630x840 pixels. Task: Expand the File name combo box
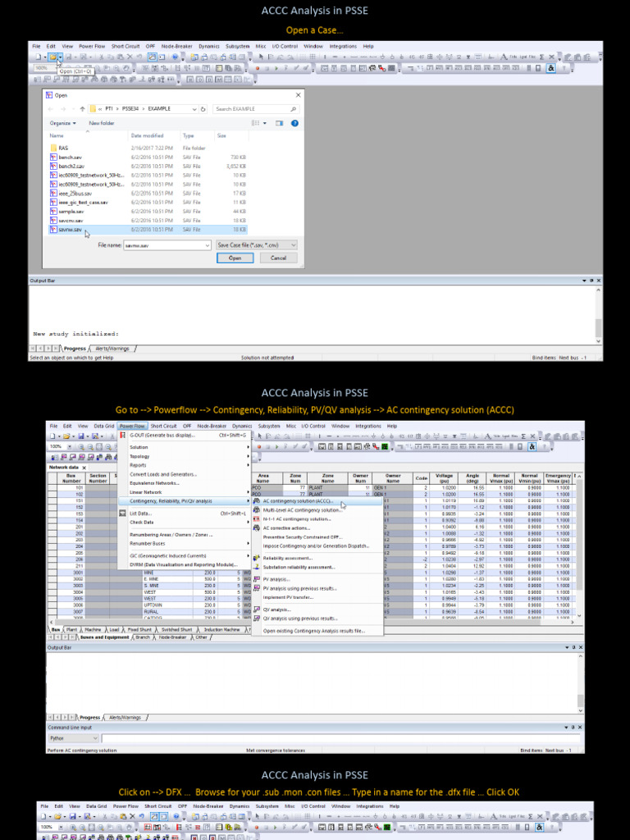[x=208, y=245]
